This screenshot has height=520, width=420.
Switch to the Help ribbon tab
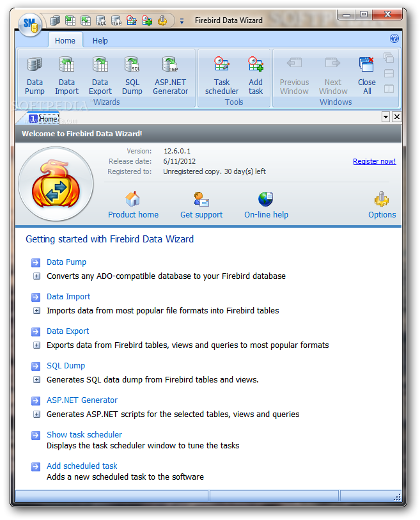point(100,40)
